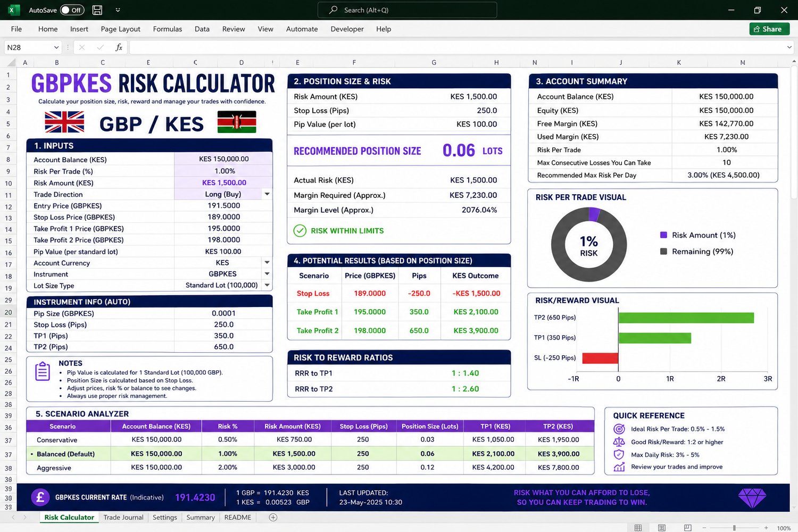Open the Formulas ribbon tab
Viewport: 798px width, 532px height.
tap(168, 29)
